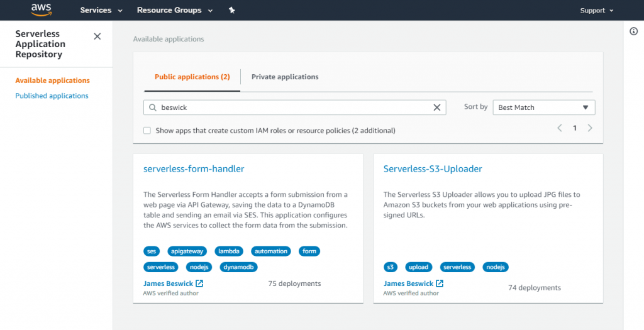Go to previous results page
The image size is (644, 330).
559,128
